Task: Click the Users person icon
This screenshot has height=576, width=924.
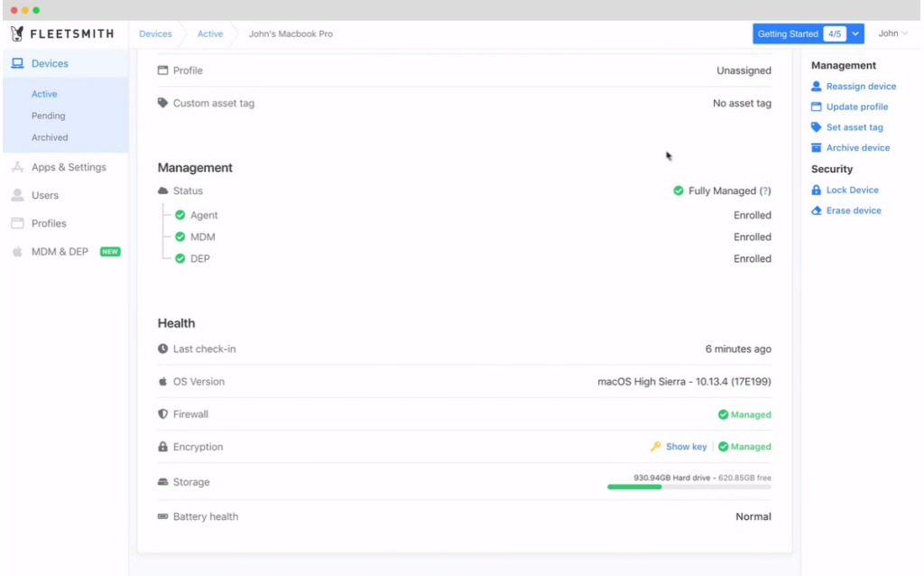Action: [18, 195]
